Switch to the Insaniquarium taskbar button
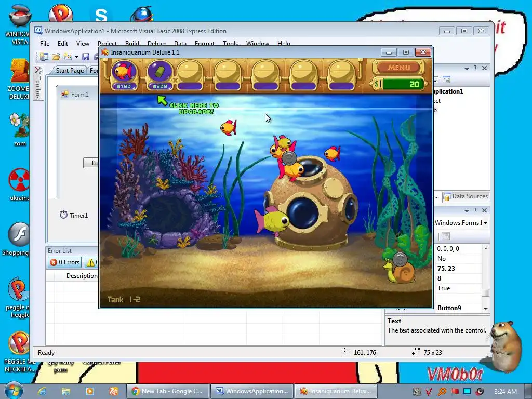The image size is (532, 399). click(x=336, y=391)
